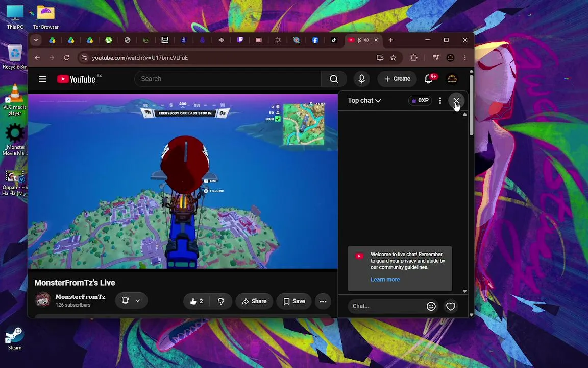Mute the YouTube tab via speaker icon
This screenshot has height=368, width=588.
pyautogui.click(x=366, y=40)
